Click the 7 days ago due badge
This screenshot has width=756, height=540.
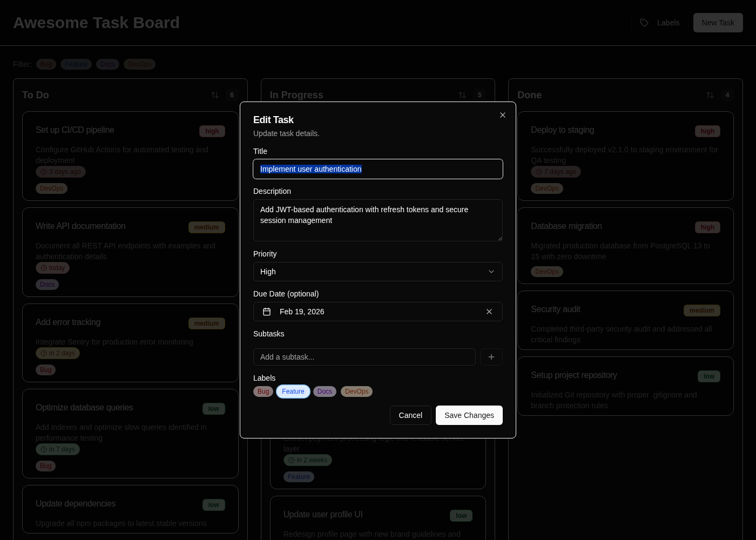(556, 172)
